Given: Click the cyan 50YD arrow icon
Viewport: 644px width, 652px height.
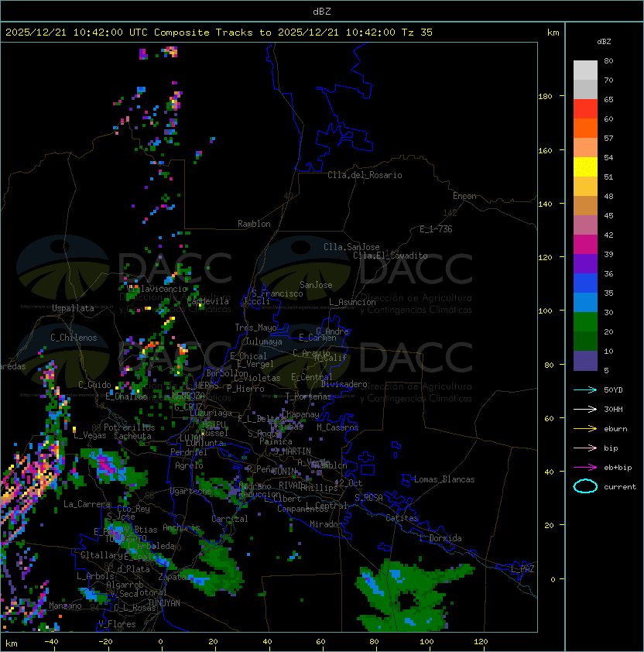Looking at the screenshot, I should click(x=585, y=389).
